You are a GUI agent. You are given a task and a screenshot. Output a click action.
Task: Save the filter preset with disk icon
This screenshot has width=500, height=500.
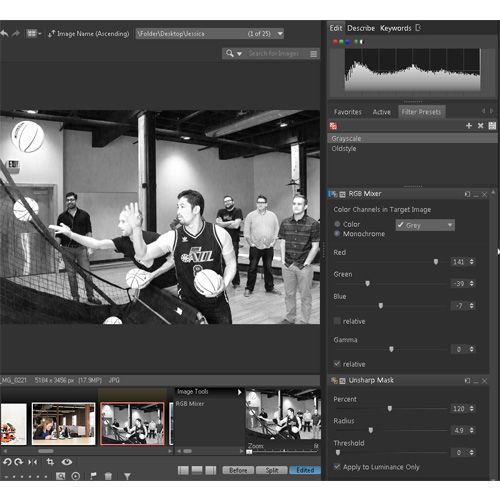492,126
